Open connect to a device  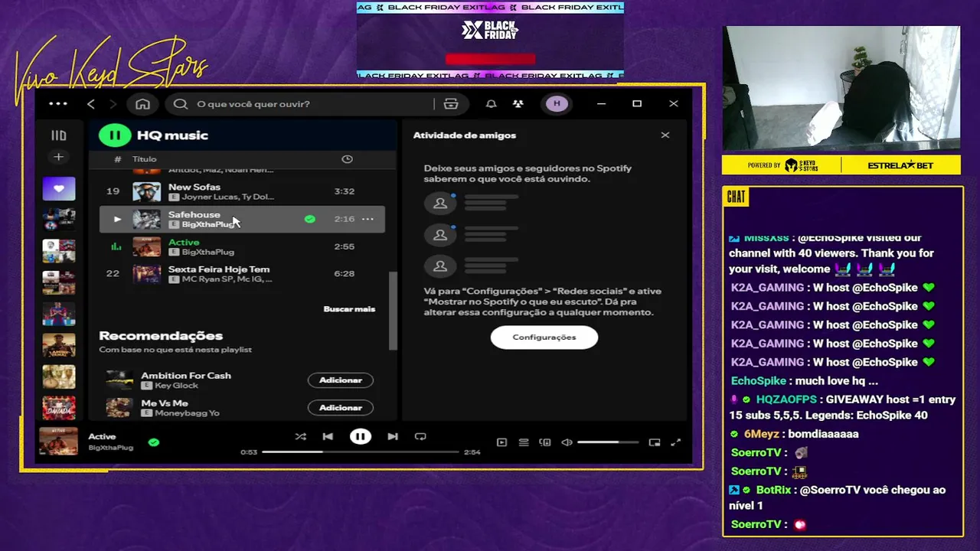click(545, 442)
